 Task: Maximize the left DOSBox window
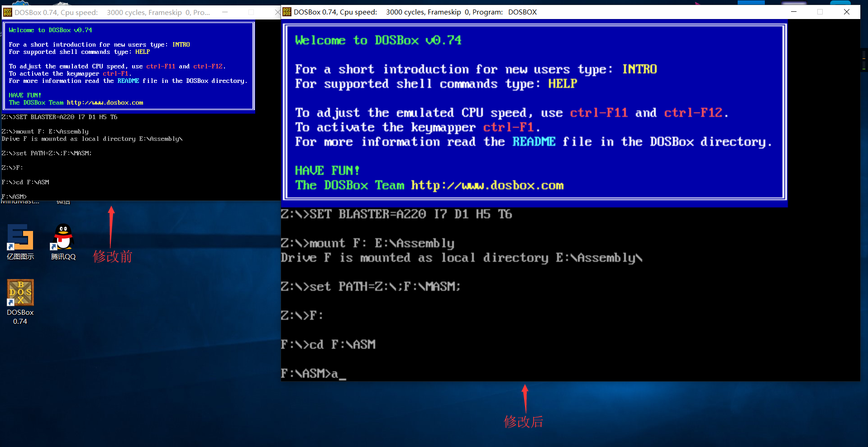pos(251,12)
